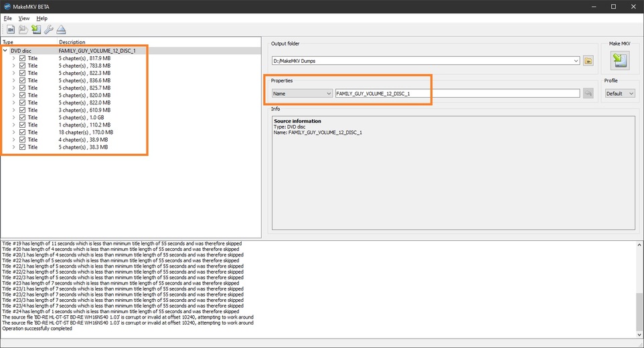Screen dimensions: 644x348
Task: Expand the 170.0 MB title node
Action: click(x=13, y=132)
